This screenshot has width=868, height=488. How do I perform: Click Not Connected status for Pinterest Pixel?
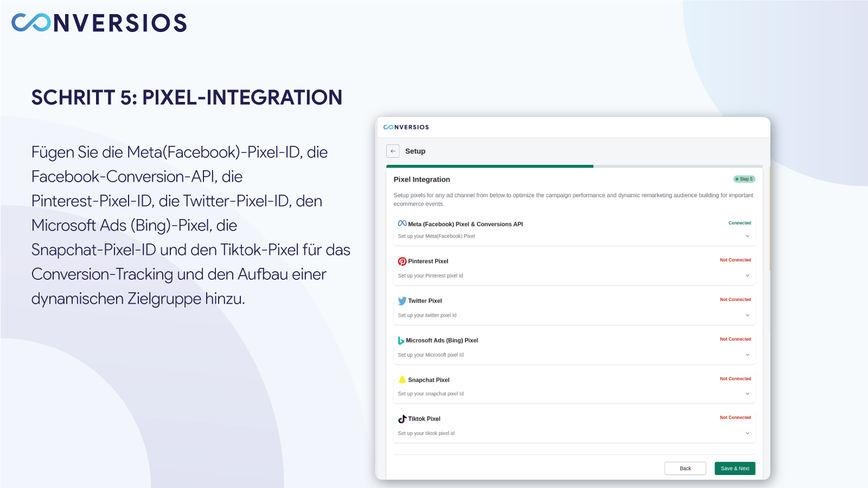(x=736, y=260)
